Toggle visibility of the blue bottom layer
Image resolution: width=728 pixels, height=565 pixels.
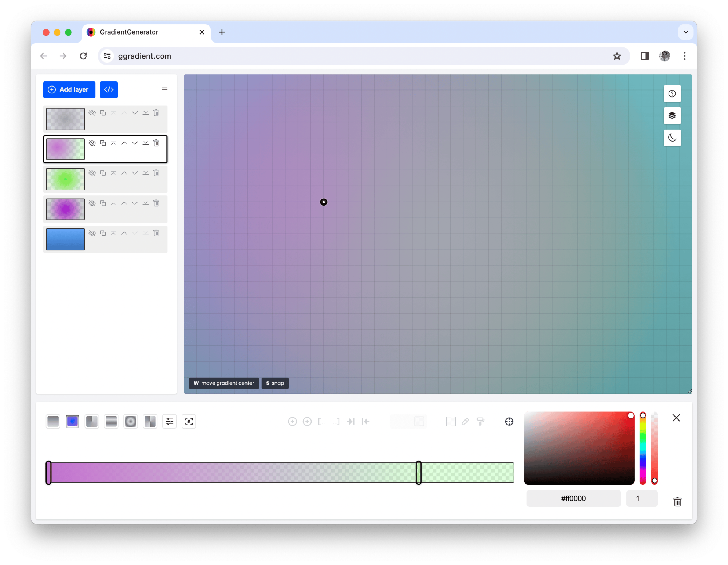92,233
